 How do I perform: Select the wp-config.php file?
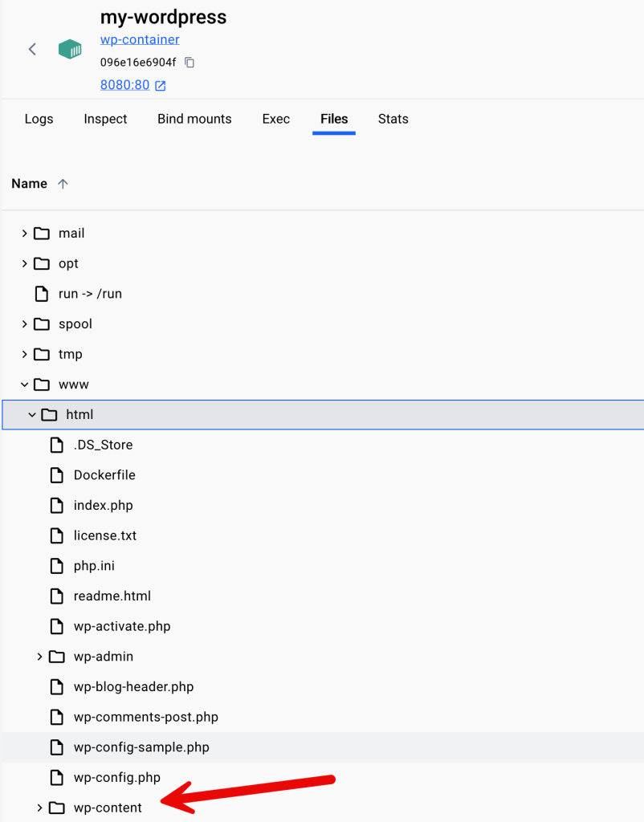click(116, 777)
